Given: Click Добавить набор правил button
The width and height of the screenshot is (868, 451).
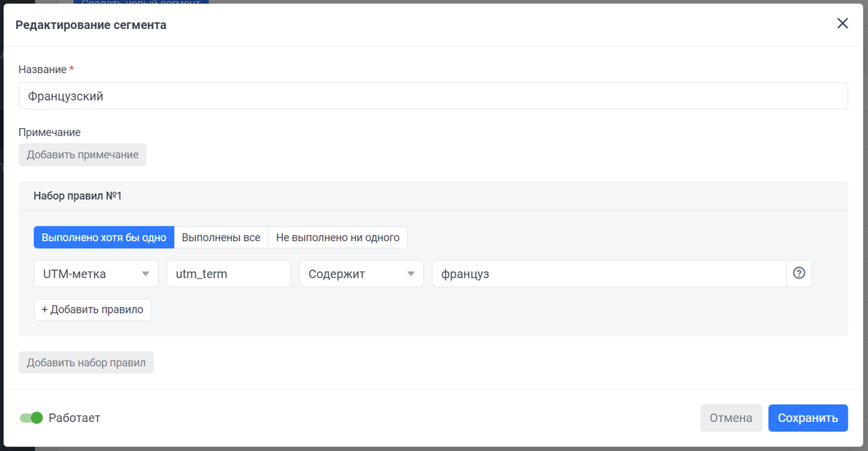Looking at the screenshot, I should [x=86, y=363].
